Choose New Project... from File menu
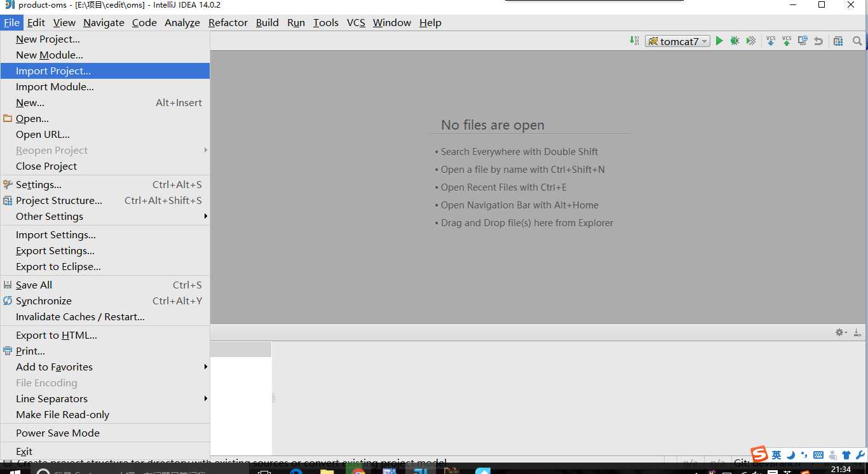 (x=105, y=39)
